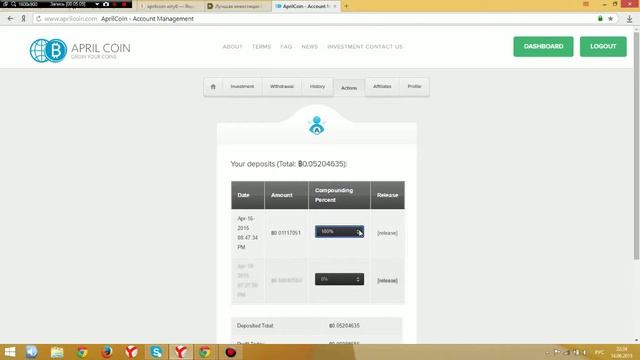Click the CONTACT US navigation link
Viewport: 640px width, 360px height.
[384, 47]
